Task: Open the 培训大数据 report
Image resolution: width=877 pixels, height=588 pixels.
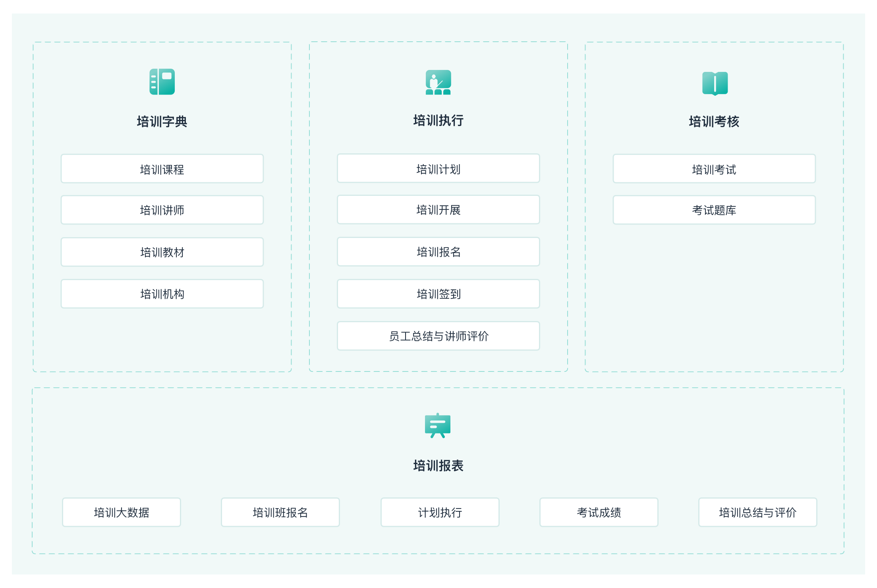Action: click(x=122, y=513)
